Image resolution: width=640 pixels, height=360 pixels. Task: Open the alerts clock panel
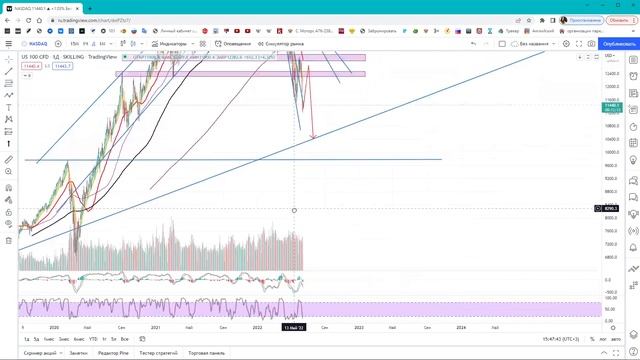(x=633, y=76)
